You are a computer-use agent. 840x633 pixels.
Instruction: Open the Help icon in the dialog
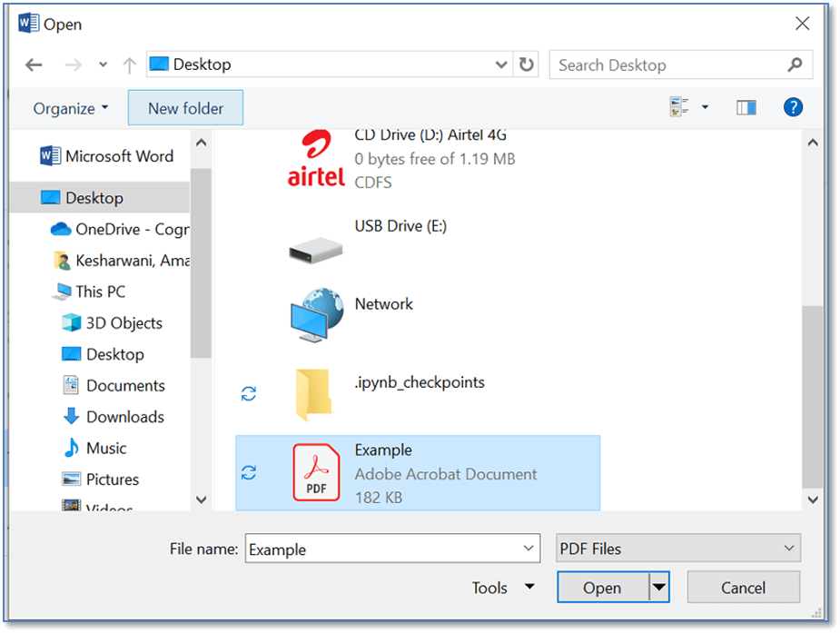point(792,106)
